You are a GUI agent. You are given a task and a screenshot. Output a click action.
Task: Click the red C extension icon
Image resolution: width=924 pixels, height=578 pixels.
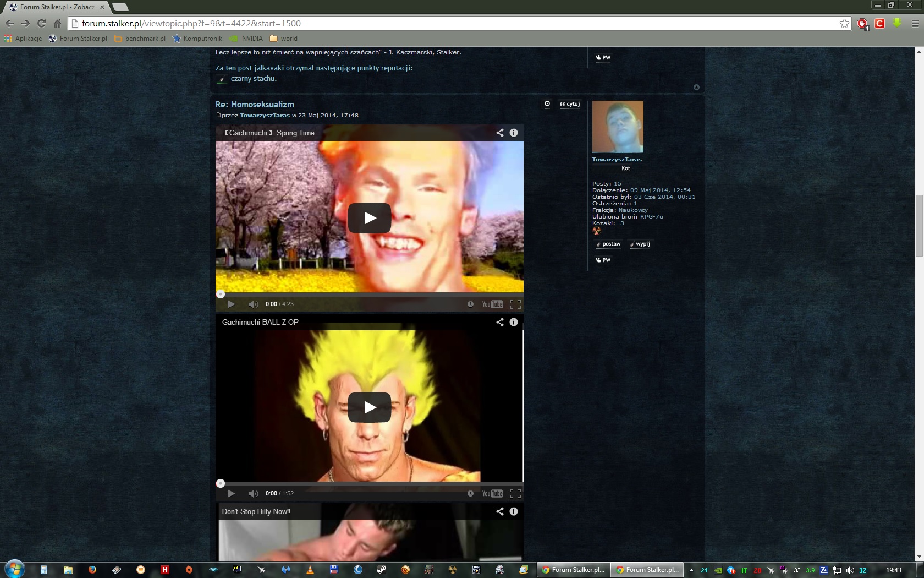pos(879,23)
